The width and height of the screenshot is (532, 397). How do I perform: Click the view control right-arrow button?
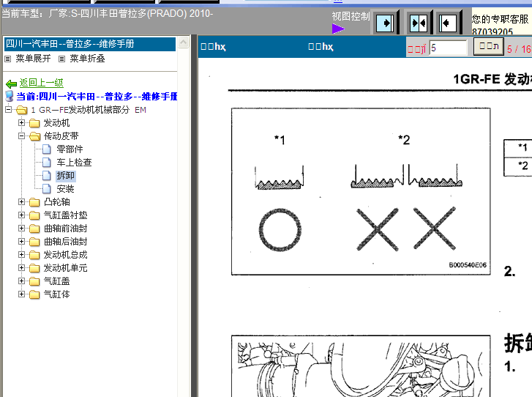[x=385, y=23]
